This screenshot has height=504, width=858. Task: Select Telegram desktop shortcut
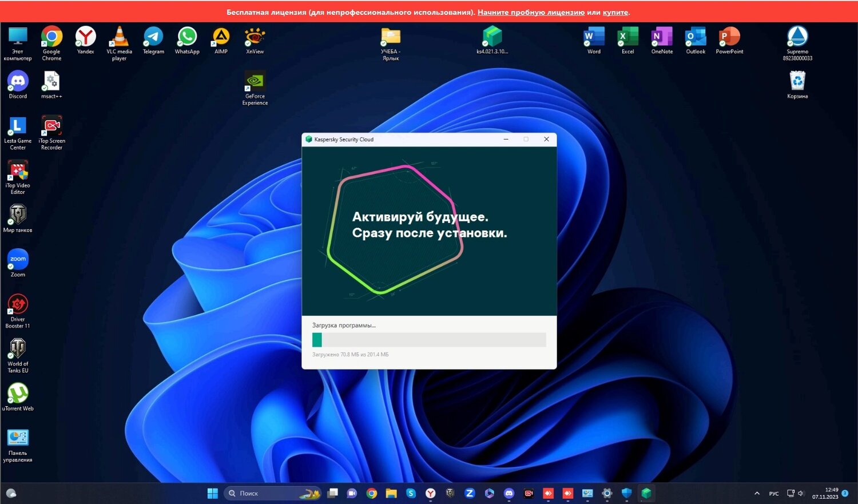pos(153,41)
